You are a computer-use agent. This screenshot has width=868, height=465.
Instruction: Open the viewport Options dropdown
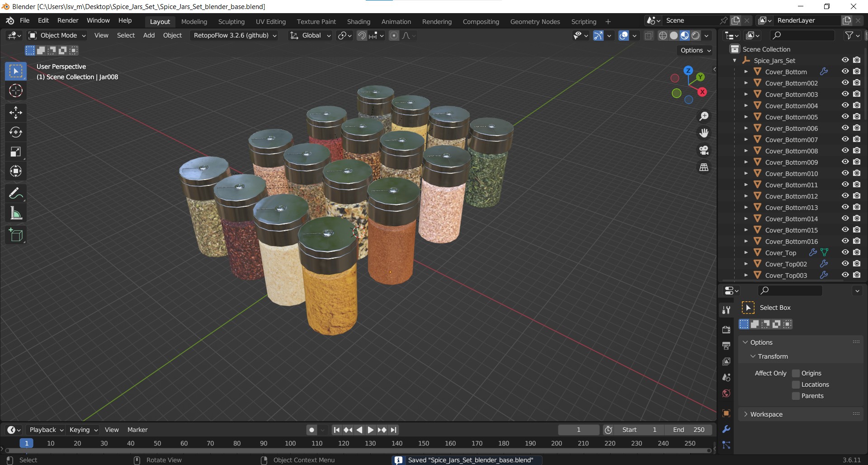coord(695,50)
